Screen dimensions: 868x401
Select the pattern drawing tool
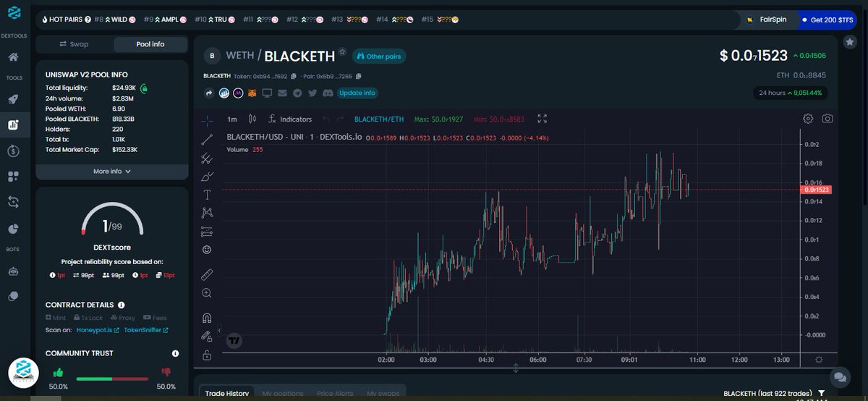point(207,213)
